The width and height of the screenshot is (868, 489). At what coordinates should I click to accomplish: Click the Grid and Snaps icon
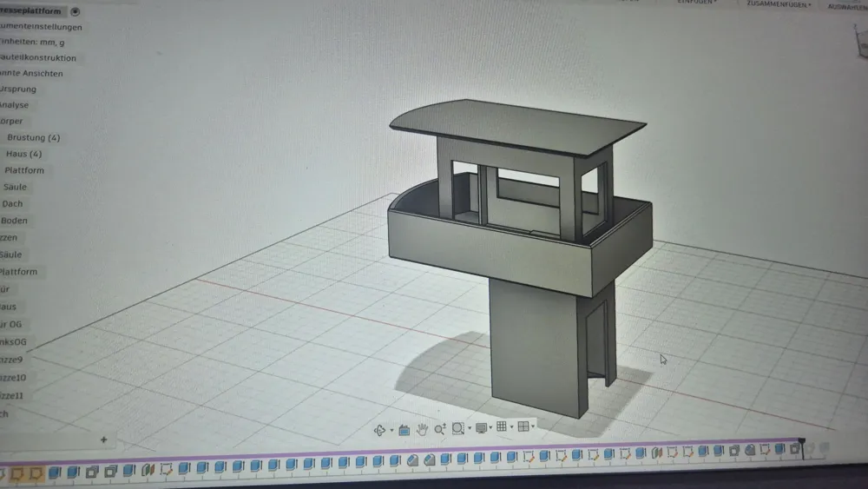pos(502,426)
